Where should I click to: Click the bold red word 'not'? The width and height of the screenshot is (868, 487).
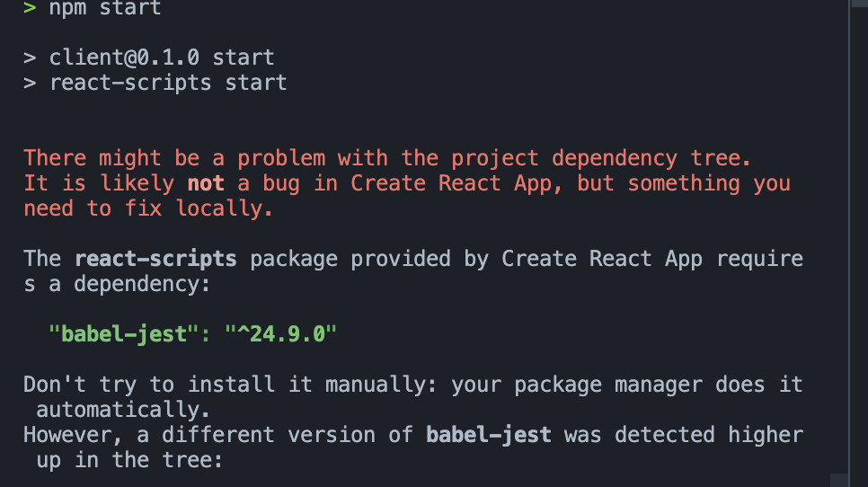(206, 183)
